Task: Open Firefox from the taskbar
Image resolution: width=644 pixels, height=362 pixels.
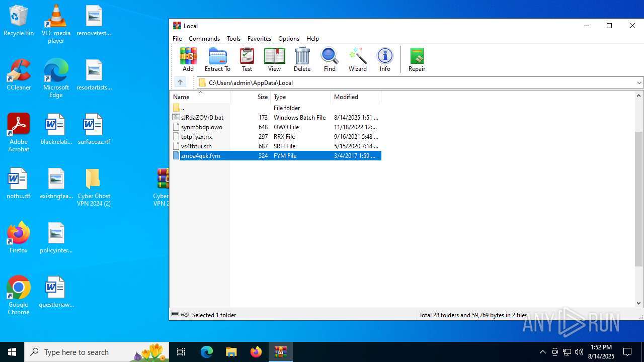Action: pos(256,352)
